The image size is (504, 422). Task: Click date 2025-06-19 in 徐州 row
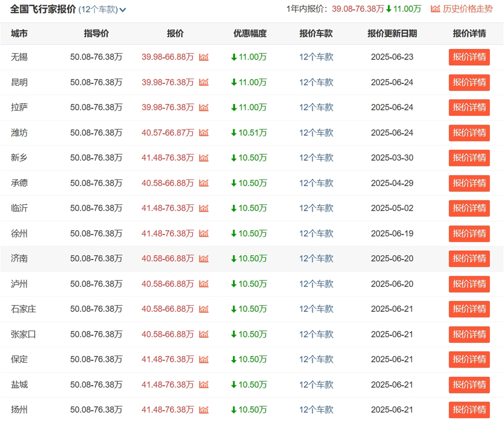coord(392,234)
